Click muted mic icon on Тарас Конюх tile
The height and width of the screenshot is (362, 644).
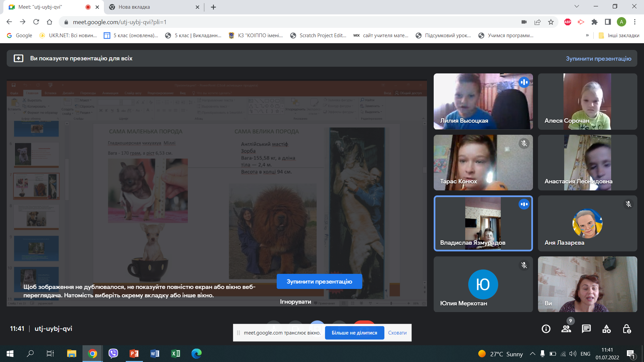524,144
